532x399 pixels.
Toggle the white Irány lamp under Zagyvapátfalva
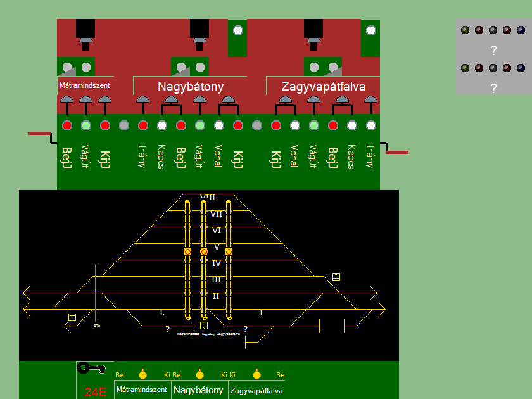[x=370, y=125]
